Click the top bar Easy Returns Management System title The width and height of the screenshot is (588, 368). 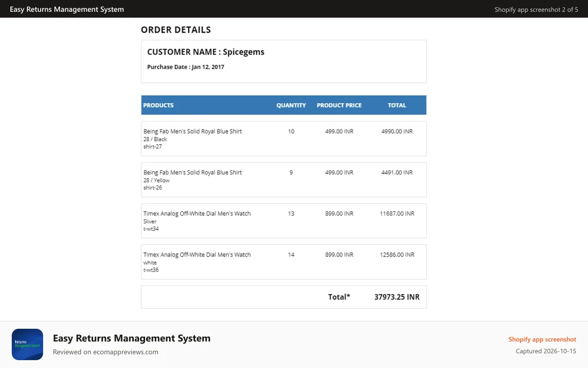pos(67,9)
